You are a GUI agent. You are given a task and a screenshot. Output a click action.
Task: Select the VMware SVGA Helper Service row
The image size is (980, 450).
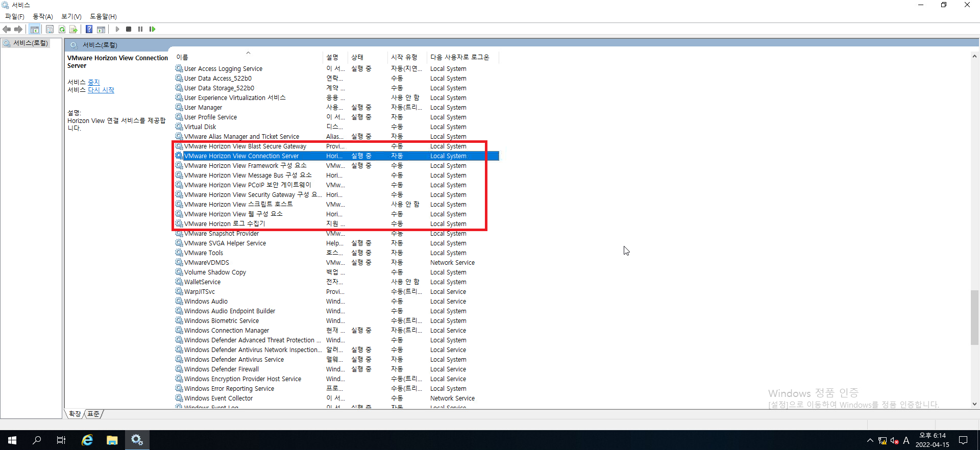pyautogui.click(x=336, y=243)
